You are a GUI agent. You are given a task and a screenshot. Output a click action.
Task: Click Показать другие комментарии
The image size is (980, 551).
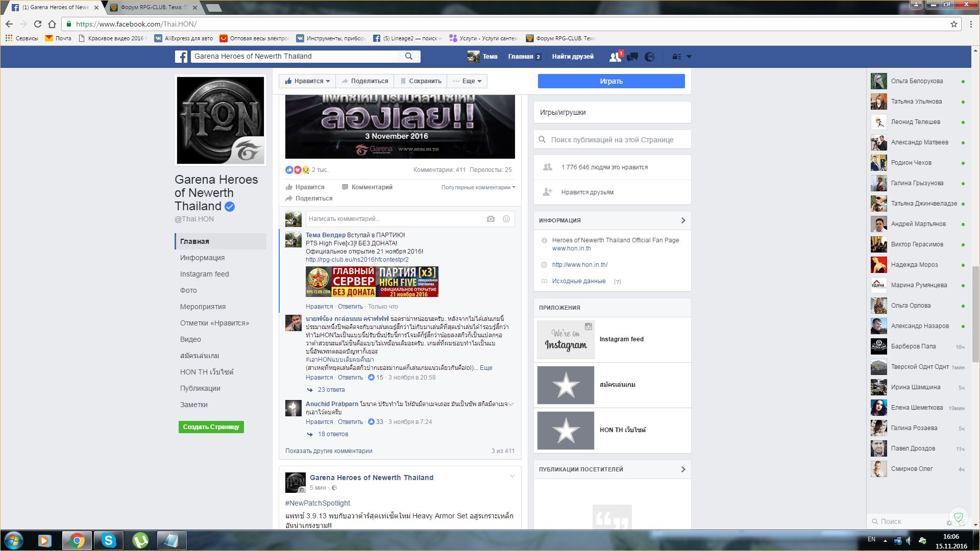329,451
